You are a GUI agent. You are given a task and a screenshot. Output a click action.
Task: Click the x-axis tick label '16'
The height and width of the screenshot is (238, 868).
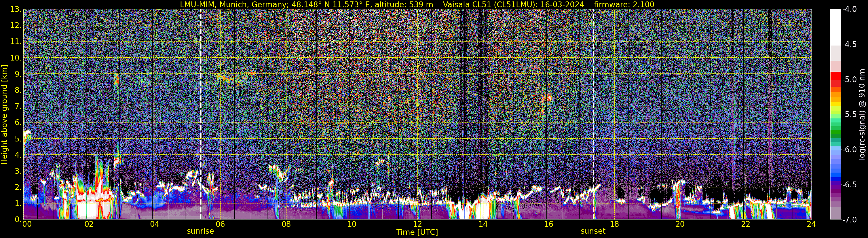(x=548, y=224)
